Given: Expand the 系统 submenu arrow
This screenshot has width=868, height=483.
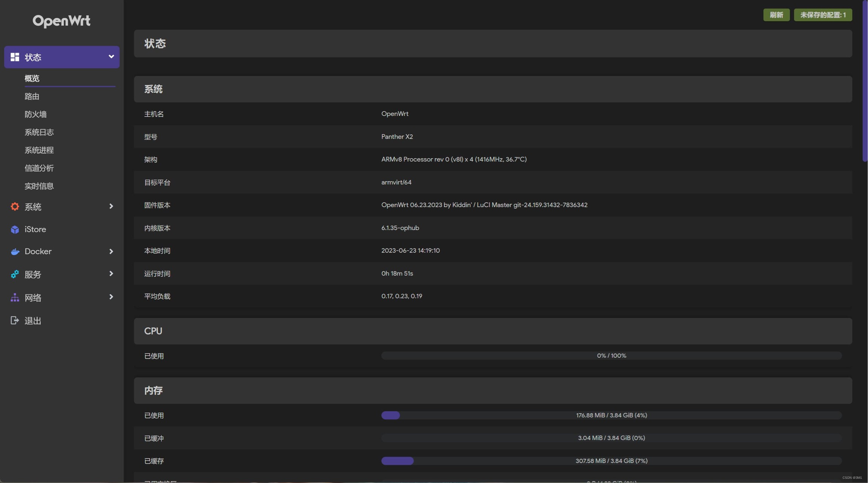Looking at the screenshot, I should click(x=111, y=206).
